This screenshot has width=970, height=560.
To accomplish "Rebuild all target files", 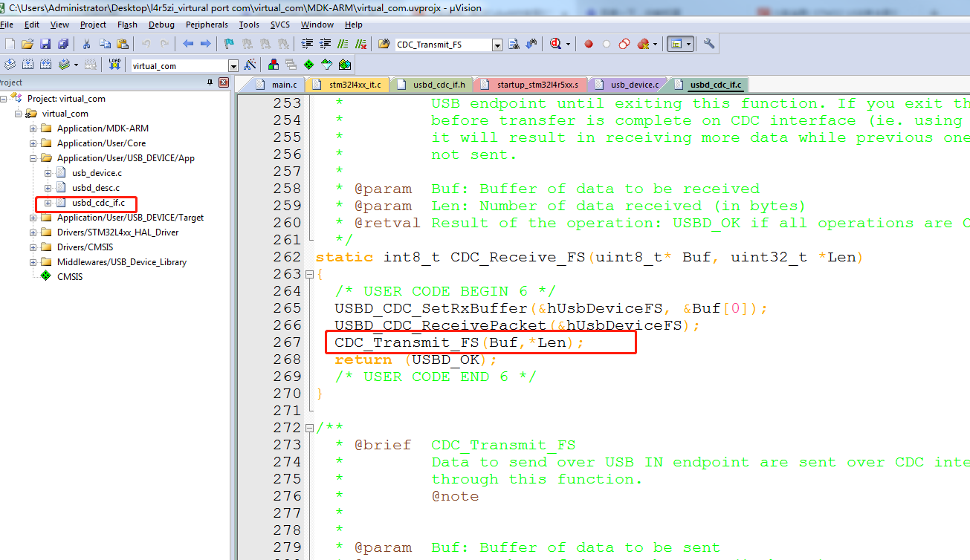I will point(45,65).
